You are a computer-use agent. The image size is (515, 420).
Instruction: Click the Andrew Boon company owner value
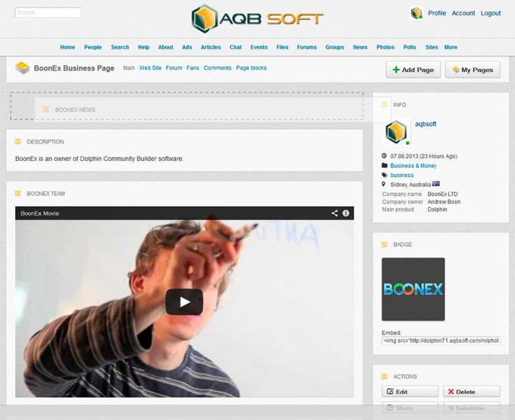pyautogui.click(x=444, y=202)
